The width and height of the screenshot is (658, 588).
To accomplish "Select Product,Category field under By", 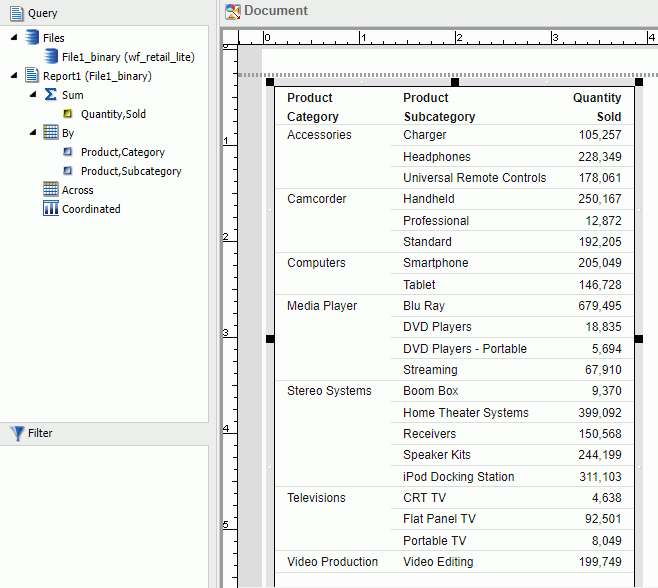I will pyautogui.click(x=122, y=152).
